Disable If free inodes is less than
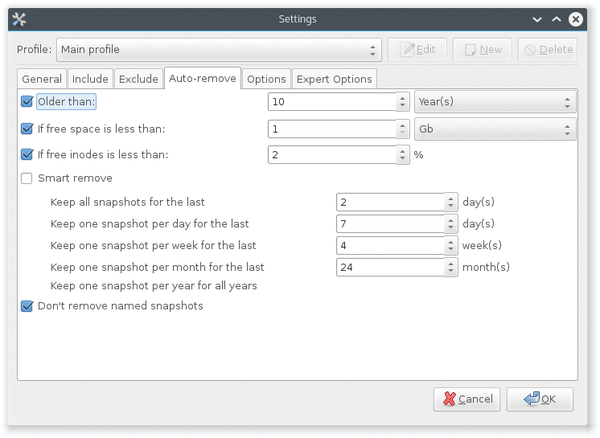 pos(27,155)
